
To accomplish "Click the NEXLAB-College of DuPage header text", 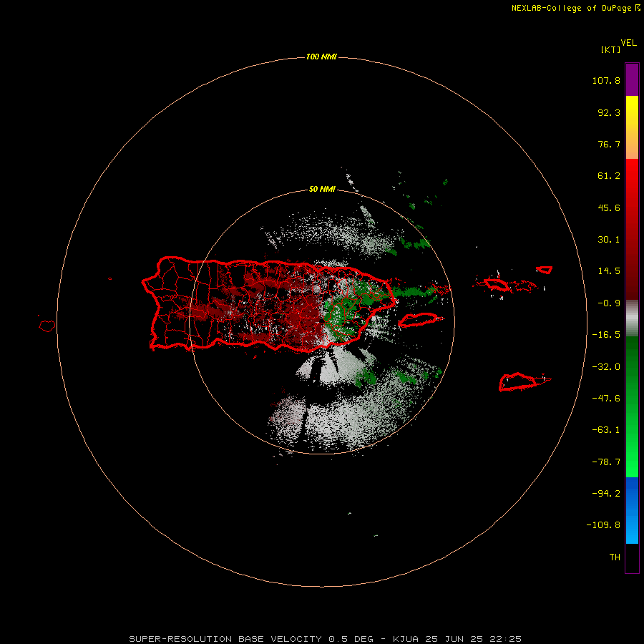I will (x=571, y=8).
